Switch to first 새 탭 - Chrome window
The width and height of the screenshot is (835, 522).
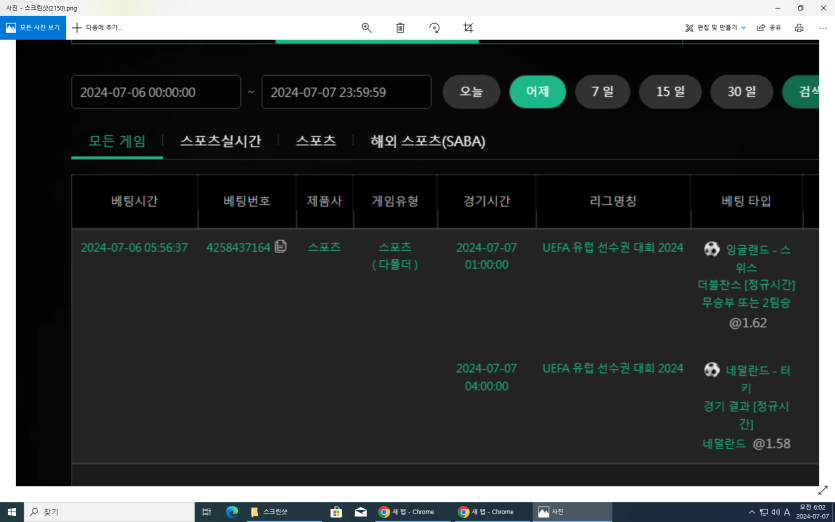click(x=413, y=512)
